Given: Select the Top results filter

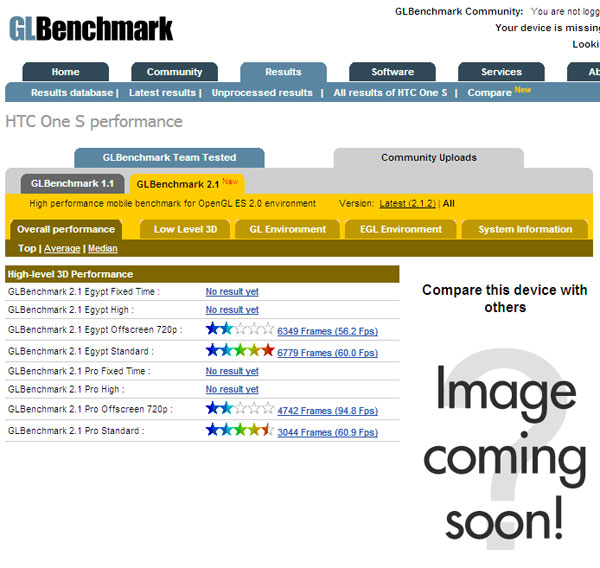Looking at the screenshot, I should (x=27, y=248).
